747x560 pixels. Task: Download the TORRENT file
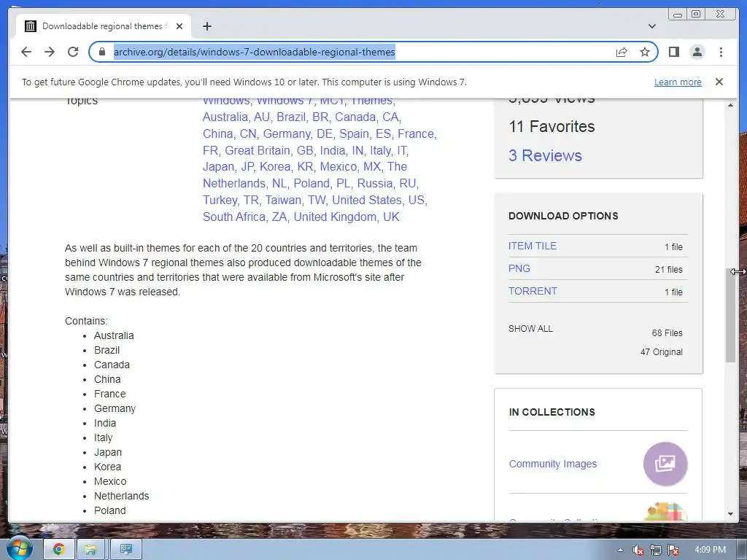point(533,291)
